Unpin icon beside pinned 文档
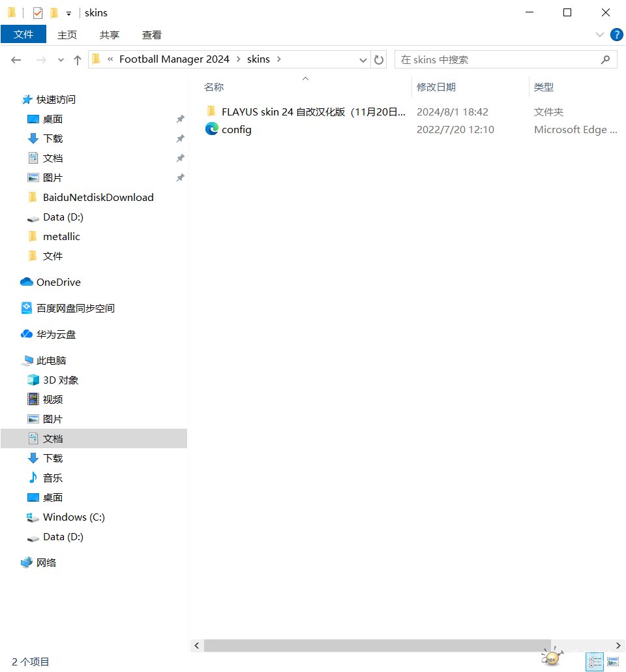This screenshot has width=626, height=672. tap(181, 158)
